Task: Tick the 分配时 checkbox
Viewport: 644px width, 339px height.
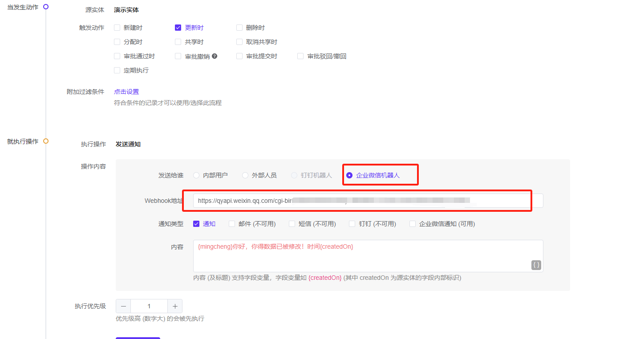Action: [x=117, y=42]
